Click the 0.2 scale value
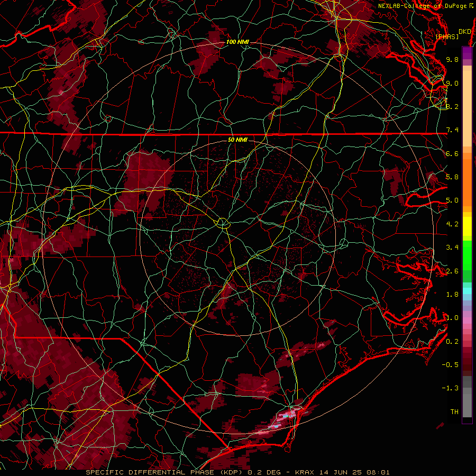476x476 pixels. 452,342
